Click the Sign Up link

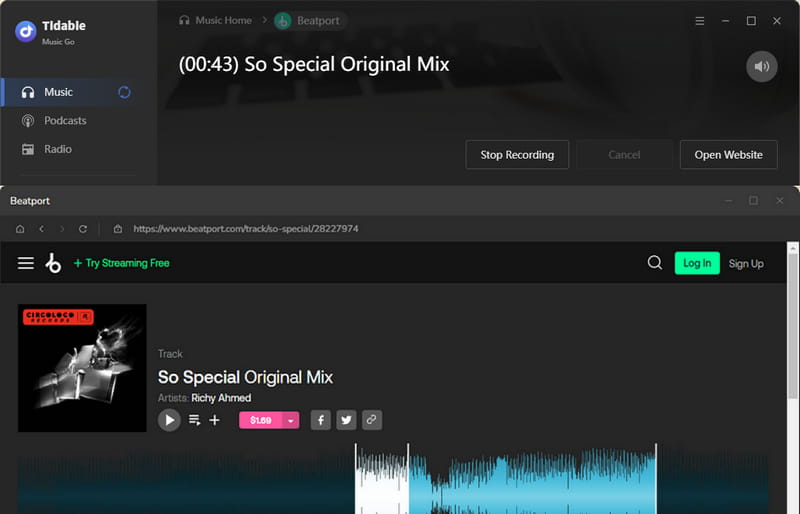click(746, 263)
